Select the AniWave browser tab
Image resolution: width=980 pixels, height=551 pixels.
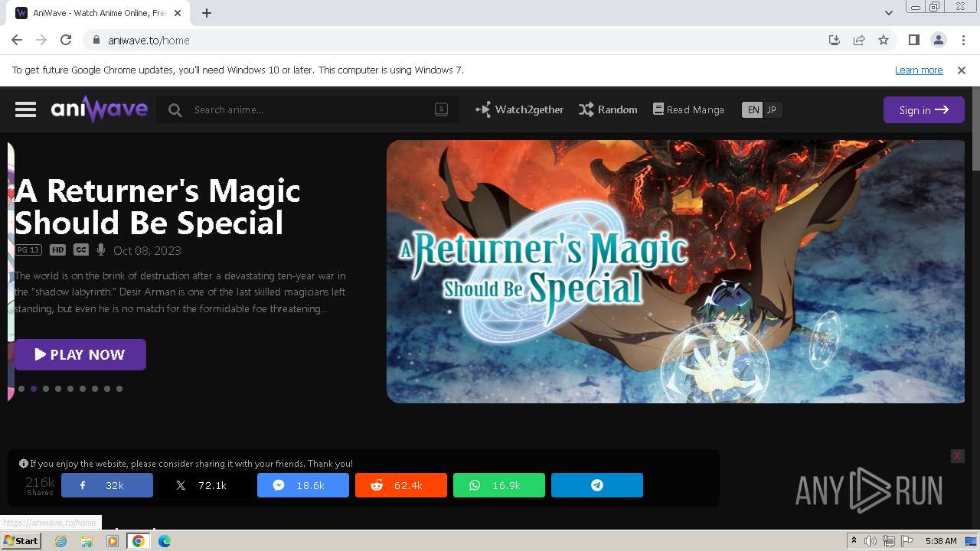100,13
